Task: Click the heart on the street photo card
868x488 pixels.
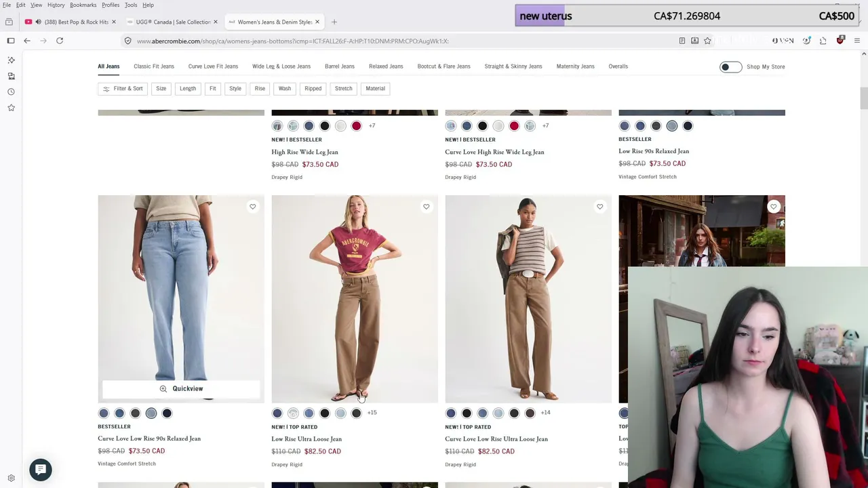Action: coord(773,207)
